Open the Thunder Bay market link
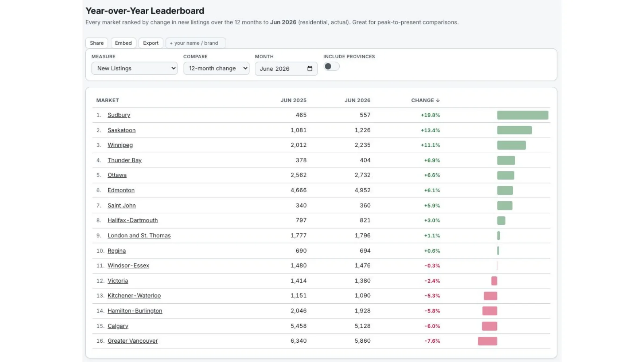 pyautogui.click(x=124, y=160)
